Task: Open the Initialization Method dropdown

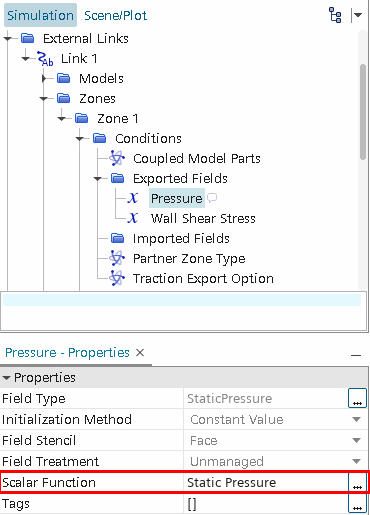Action: 357,419
